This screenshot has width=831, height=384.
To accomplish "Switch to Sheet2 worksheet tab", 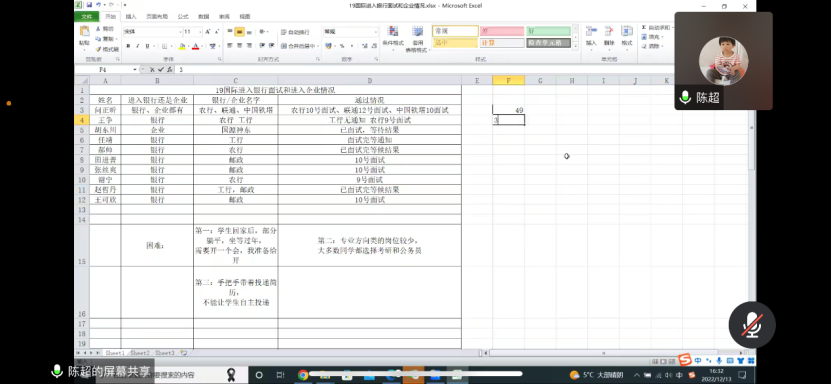I will [x=140, y=353].
